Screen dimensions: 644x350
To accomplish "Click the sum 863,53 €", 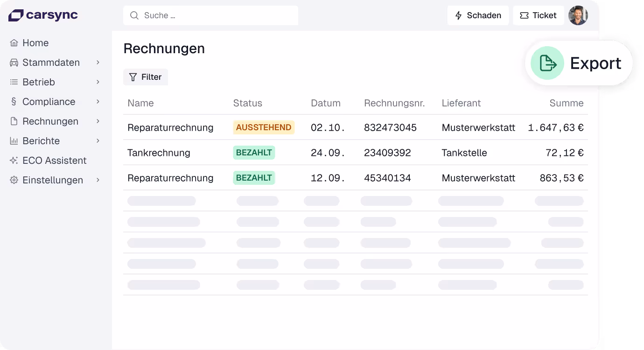I will (x=562, y=178).
